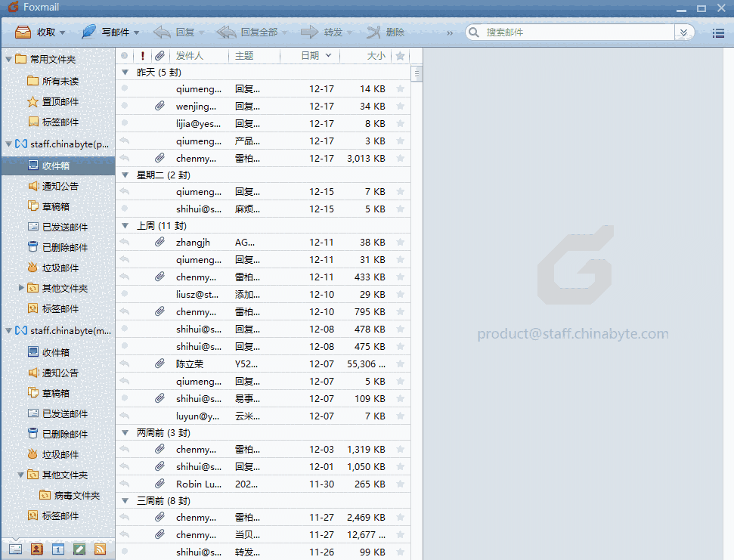Open the calendar icon in bottom panel

tap(57, 549)
